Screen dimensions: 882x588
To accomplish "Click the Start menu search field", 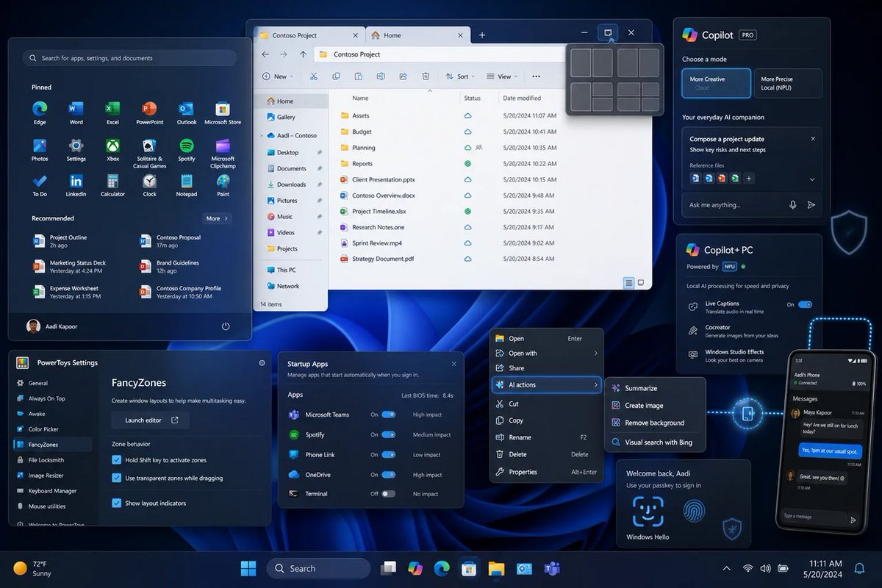I will [129, 58].
